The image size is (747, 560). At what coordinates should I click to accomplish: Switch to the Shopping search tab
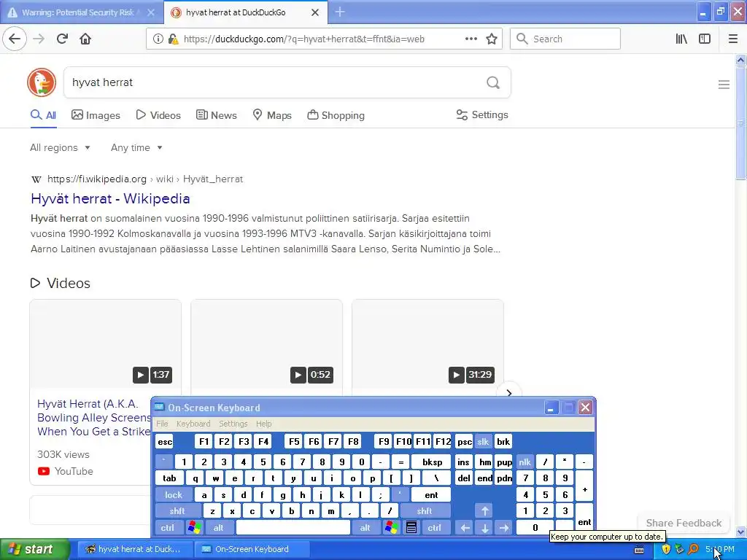(x=336, y=115)
